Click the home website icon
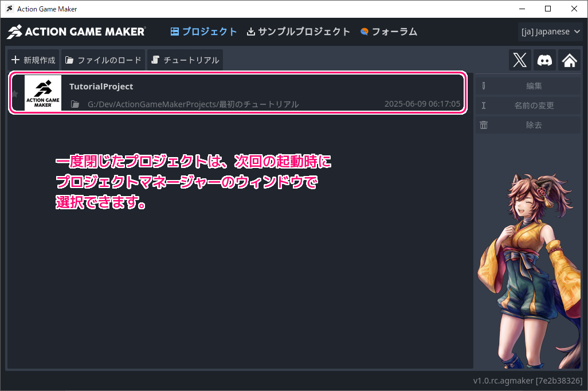The width and height of the screenshot is (588, 391). click(x=569, y=60)
